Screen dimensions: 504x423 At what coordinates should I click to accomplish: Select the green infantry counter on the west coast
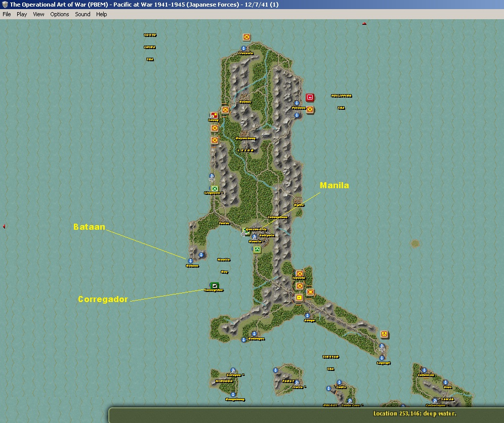pos(215,189)
